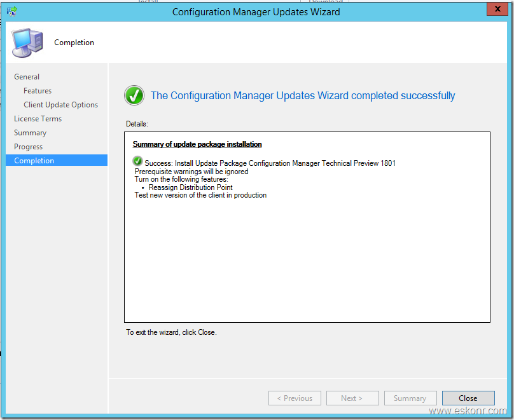Click 'To exit the wizard, click Close.' text

tap(172, 332)
